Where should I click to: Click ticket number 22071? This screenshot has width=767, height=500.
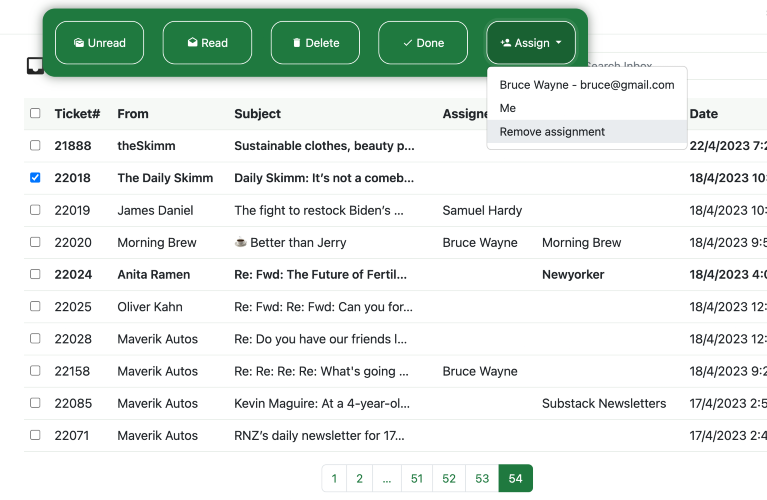point(72,435)
